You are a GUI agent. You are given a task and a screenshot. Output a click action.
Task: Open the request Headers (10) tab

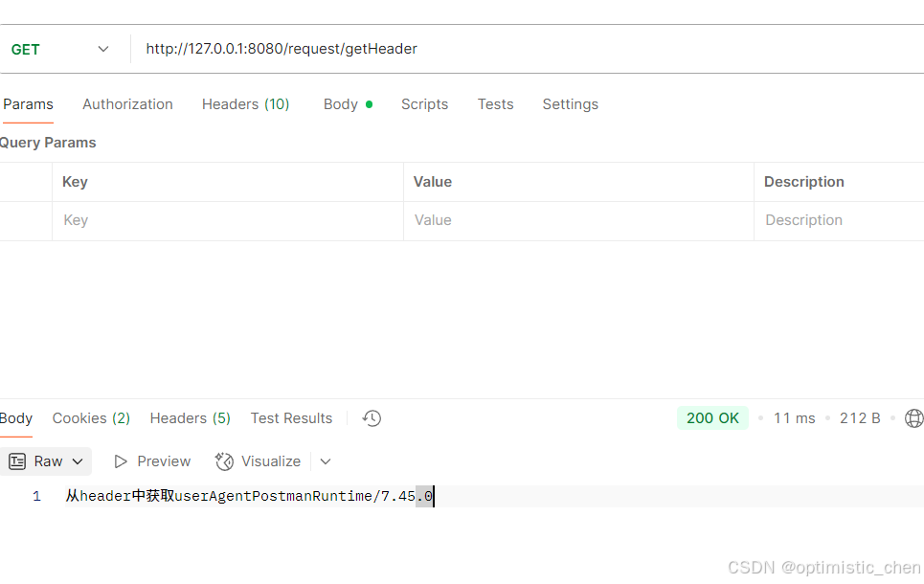click(246, 104)
